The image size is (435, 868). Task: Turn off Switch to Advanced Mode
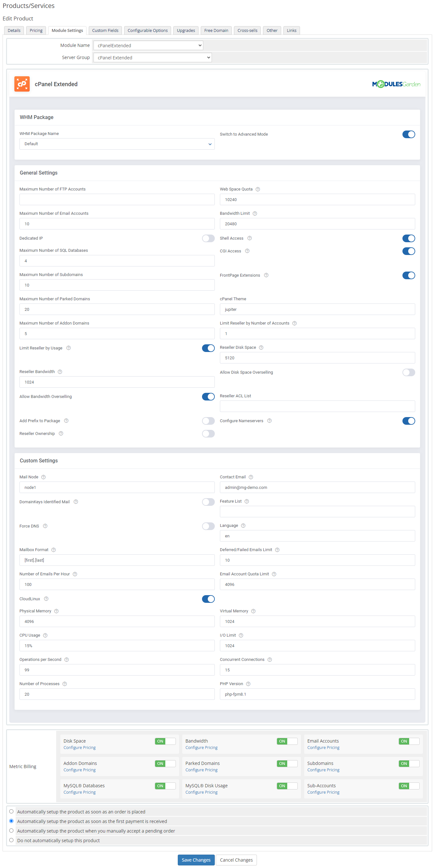point(408,134)
